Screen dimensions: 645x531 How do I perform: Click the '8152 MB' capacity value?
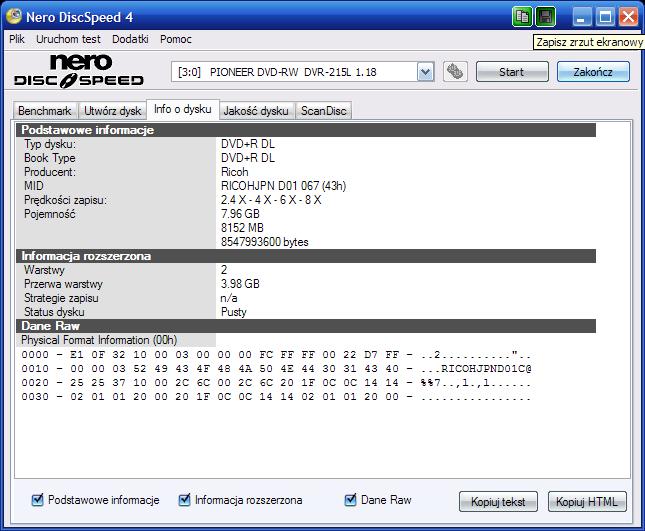tap(242, 228)
